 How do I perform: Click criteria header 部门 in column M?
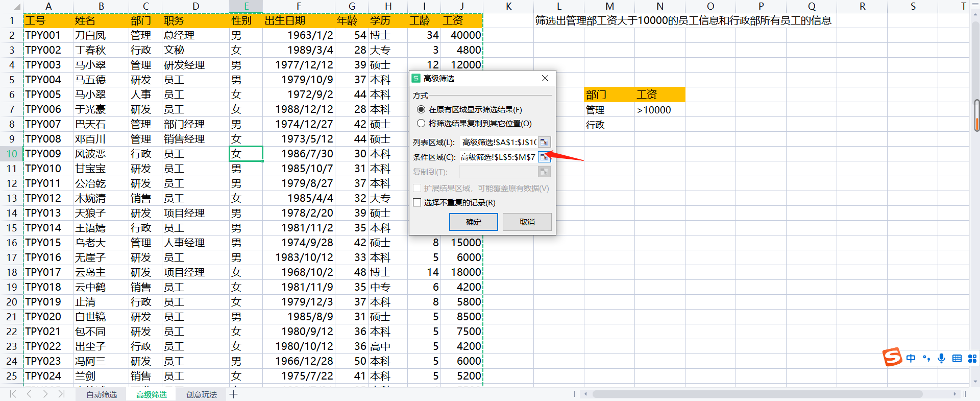tap(609, 95)
